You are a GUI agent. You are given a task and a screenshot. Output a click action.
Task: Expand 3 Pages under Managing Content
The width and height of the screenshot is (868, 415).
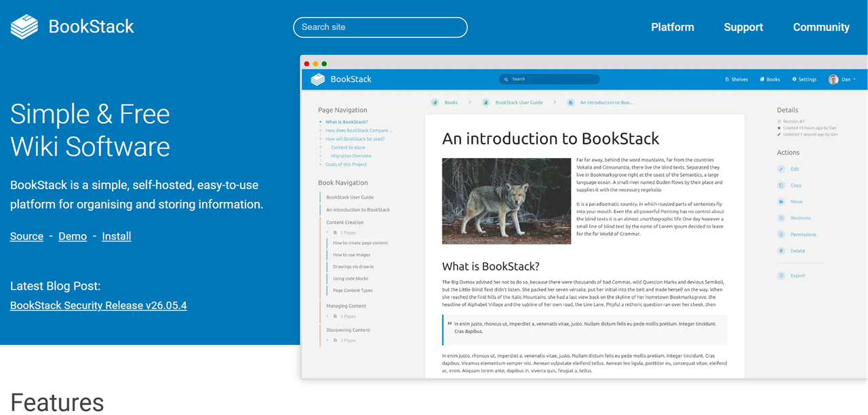[x=342, y=316]
